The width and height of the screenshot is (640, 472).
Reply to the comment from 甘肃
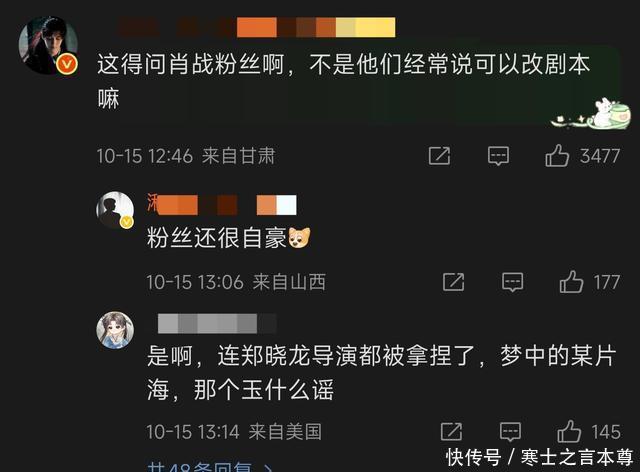point(498,156)
